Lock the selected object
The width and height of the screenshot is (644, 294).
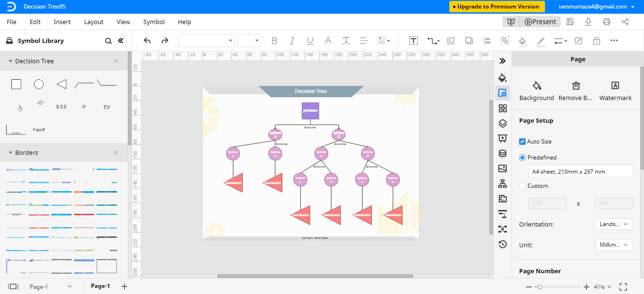(x=596, y=41)
